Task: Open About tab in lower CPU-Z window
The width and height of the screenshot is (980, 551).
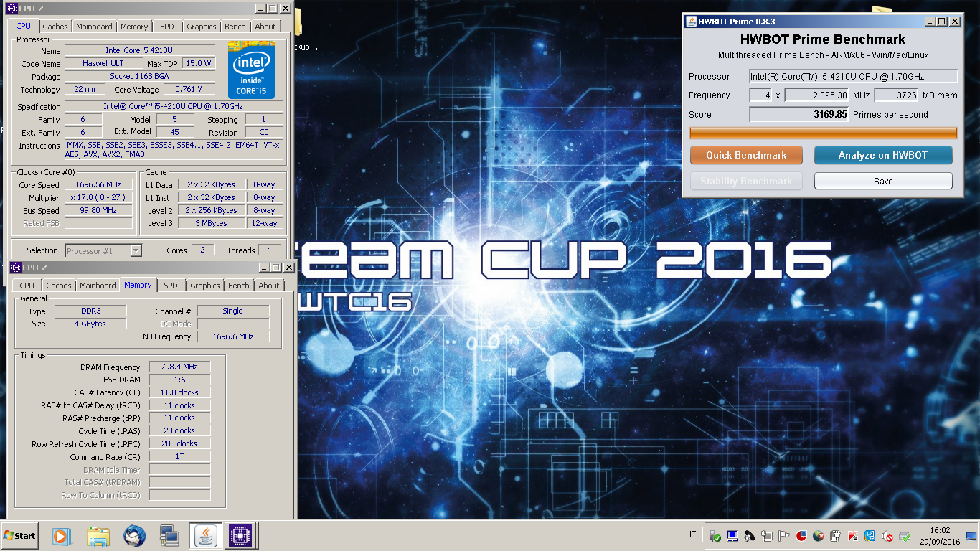Action: tap(269, 286)
